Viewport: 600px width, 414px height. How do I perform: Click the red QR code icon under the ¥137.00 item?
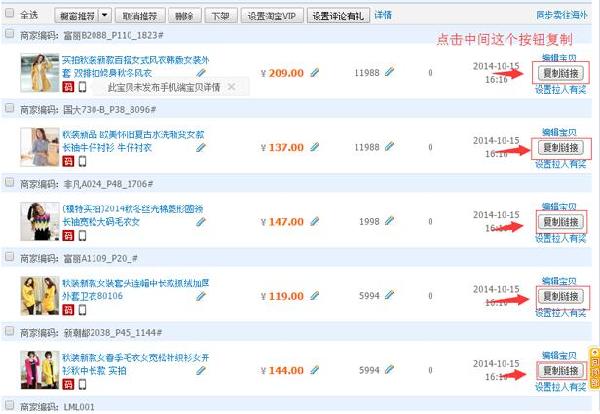click(69, 161)
